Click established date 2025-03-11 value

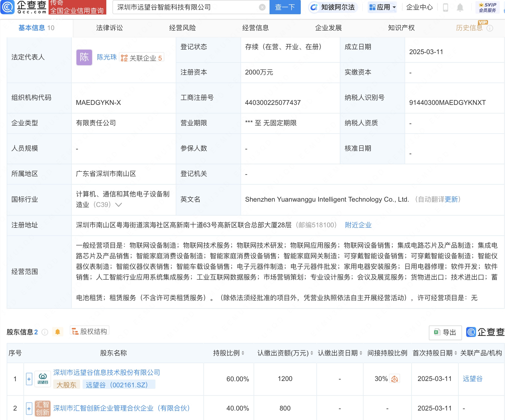tap(426, 52)
